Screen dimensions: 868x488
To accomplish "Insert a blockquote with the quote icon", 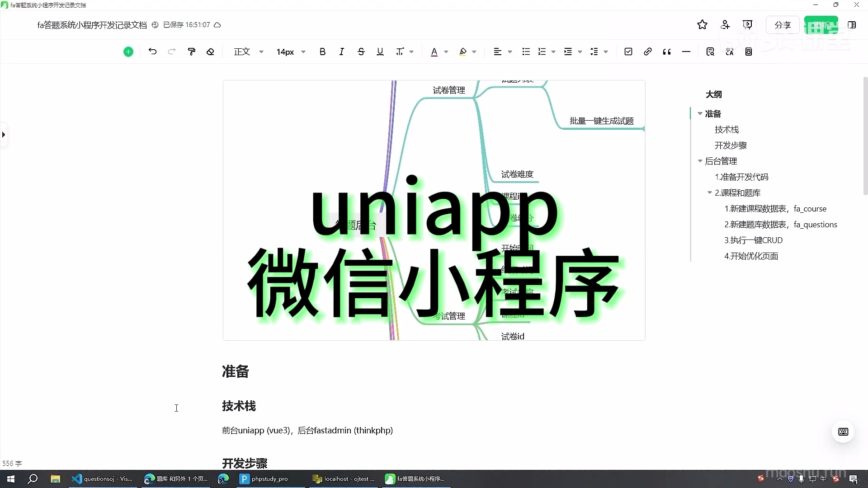I will (667, 52).
